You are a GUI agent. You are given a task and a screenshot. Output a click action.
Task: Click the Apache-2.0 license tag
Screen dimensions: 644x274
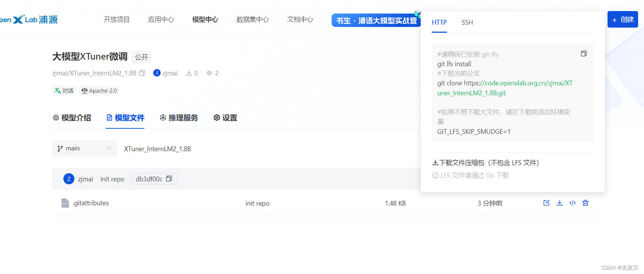(x=99, y=91)
